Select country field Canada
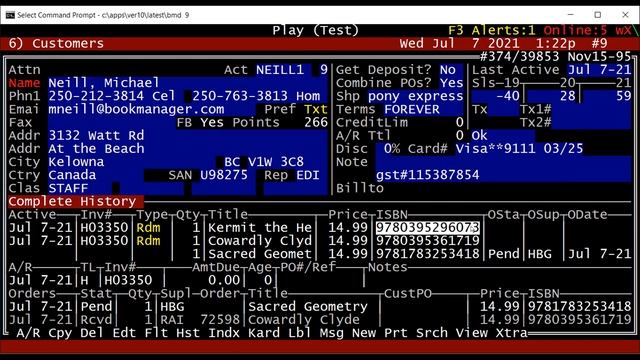640x360 pixels. [x=72, y=175]
